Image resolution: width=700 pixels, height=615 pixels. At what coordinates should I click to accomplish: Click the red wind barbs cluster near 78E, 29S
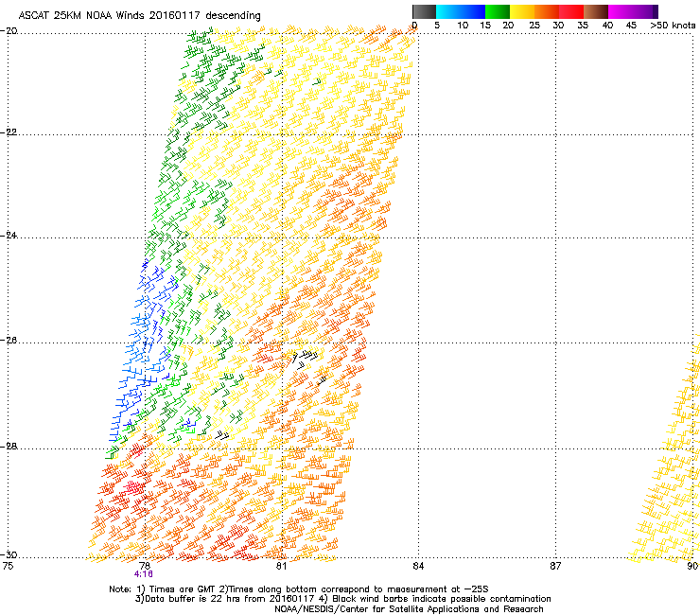[x=132, y=487]
